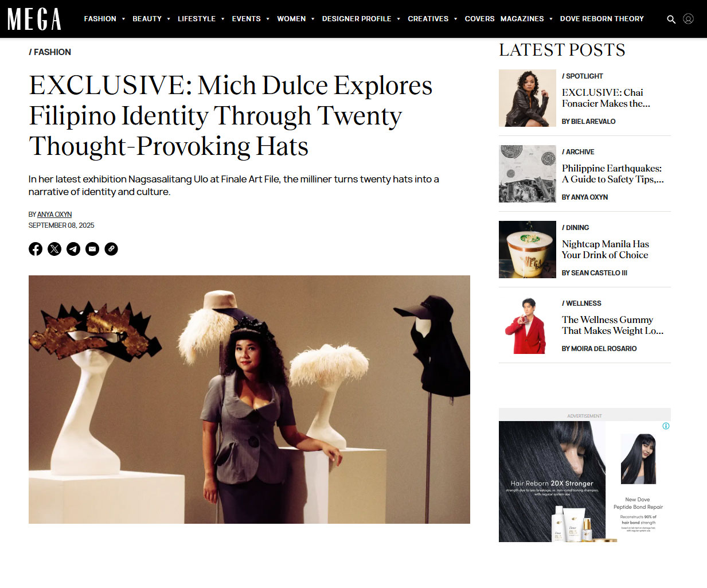
Task: Click the MEGA logo
Action: click(x=34, y=19)
